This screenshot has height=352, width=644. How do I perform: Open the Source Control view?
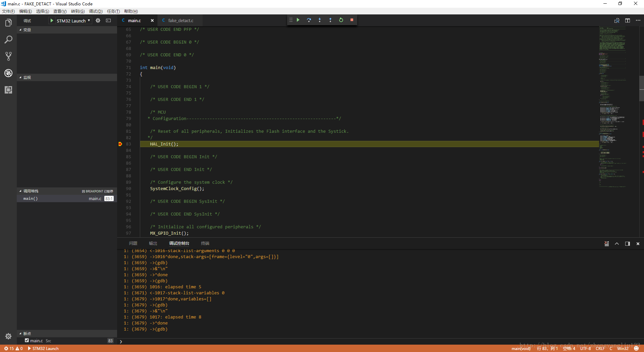coord(8,56)
